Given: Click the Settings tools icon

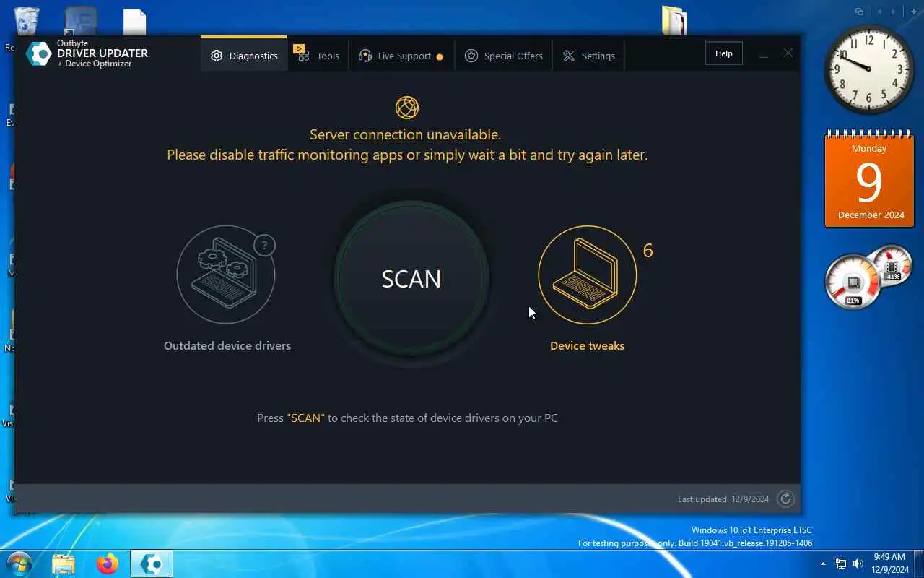Looking at the screenshot, I should [569, 56].
